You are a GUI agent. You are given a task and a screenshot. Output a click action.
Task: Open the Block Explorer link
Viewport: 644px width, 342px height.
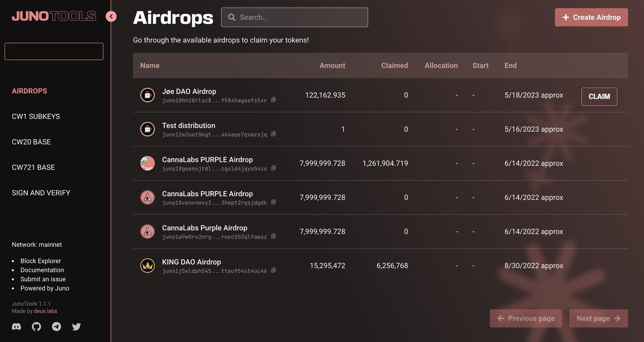tap(41, 261)
